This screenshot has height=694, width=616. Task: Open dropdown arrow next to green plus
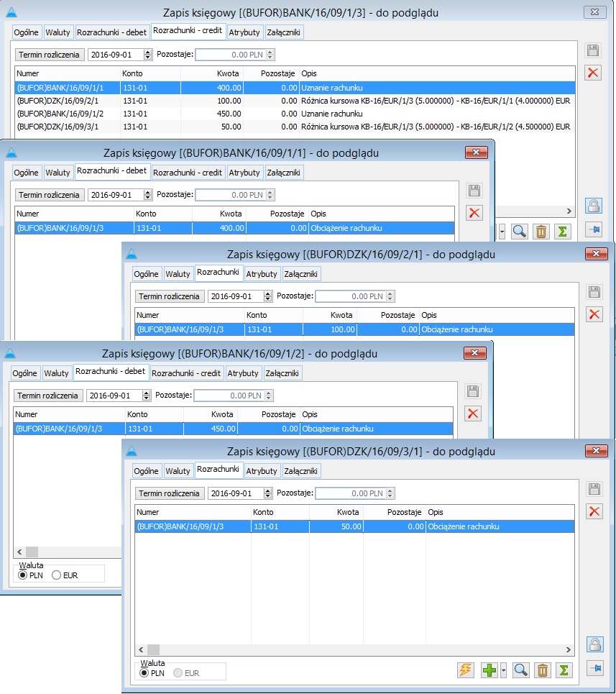tap(503, 670)
